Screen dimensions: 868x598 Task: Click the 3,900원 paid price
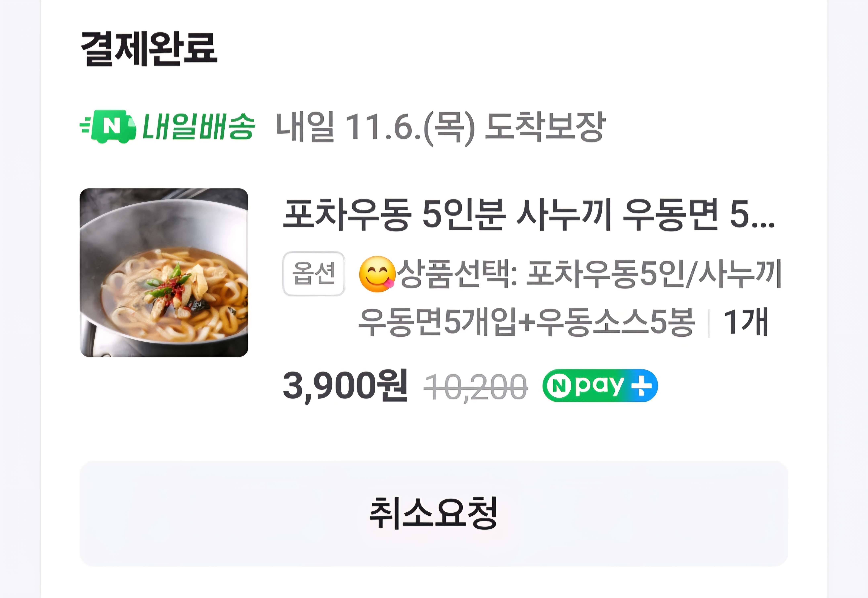345,386
